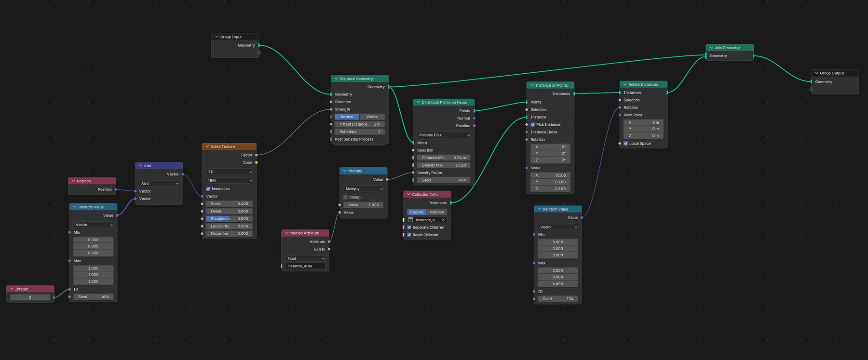Collapse the Distribute Points on Faces node
This screenshot has height=360, width=868.
[419, 102]
